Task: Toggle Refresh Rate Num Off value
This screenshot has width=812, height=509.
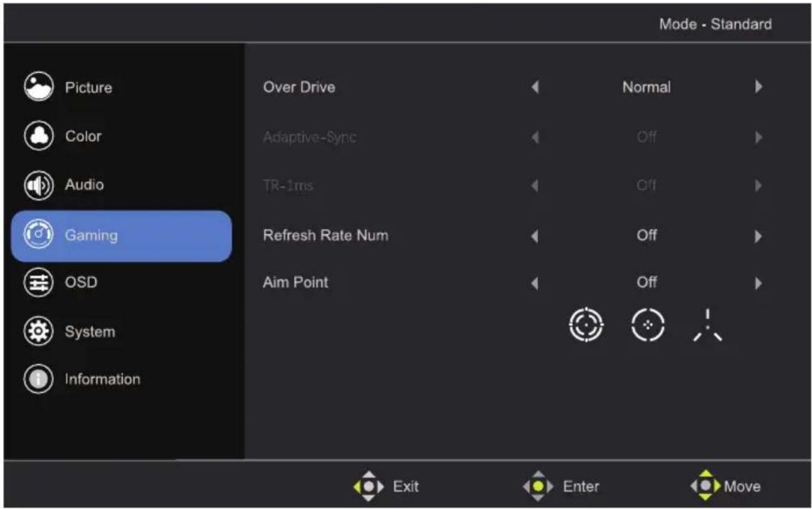Action: coord(646,236)
